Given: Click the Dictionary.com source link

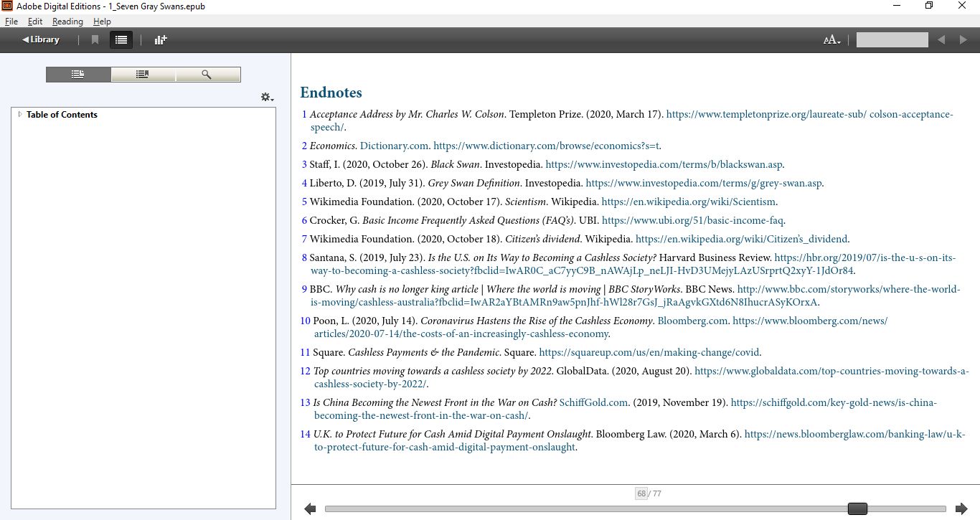Looking at the screenshot, I should point(393,146).
